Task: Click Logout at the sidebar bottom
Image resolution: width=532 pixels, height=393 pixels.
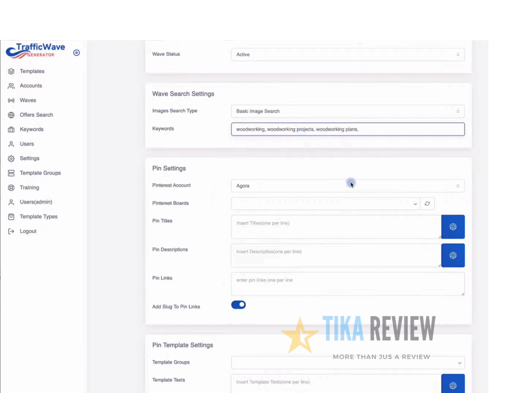Action: point(11,231)
